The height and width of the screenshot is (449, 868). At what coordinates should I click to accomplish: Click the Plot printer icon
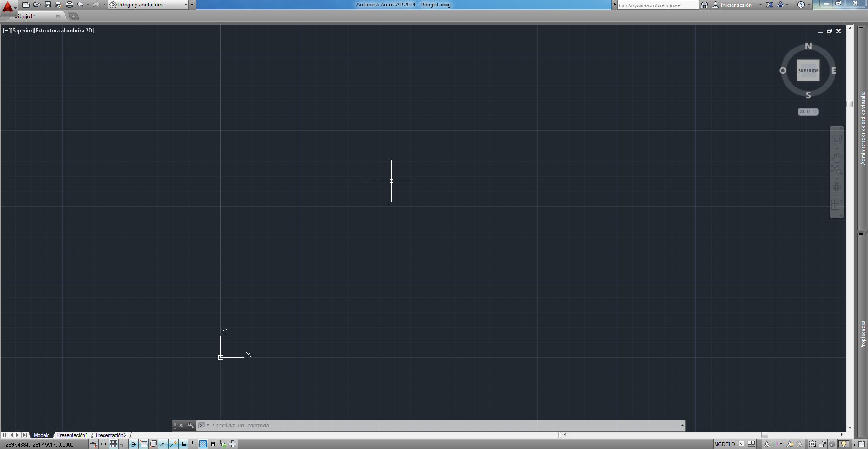click(x=69, y=5)
